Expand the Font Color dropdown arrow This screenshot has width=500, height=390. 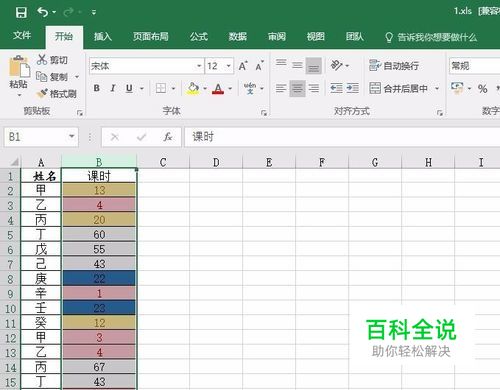pos(230,88)
